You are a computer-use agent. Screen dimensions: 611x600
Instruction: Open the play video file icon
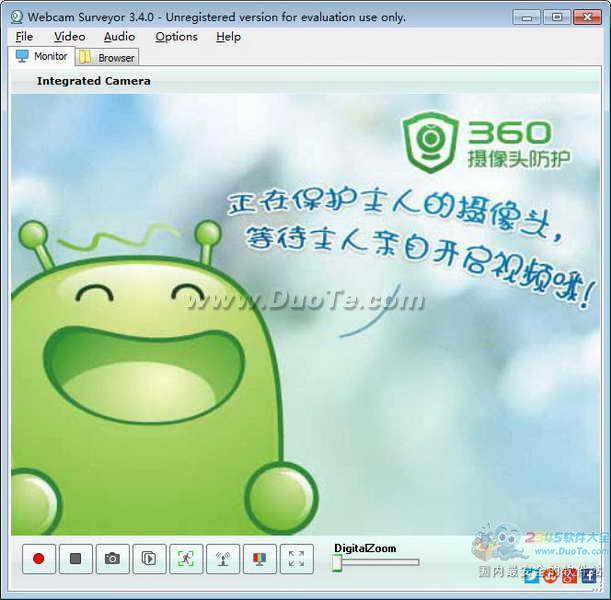point(149,559)
